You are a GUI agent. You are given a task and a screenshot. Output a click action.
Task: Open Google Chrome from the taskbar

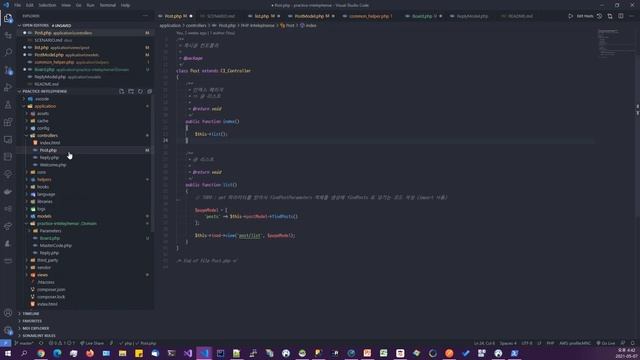click(x=41, y=353)
